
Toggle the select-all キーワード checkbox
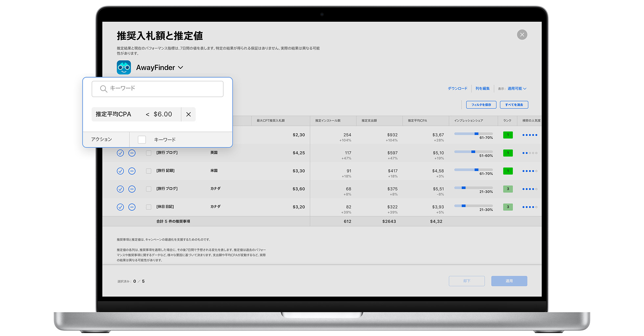click(142, 139)
